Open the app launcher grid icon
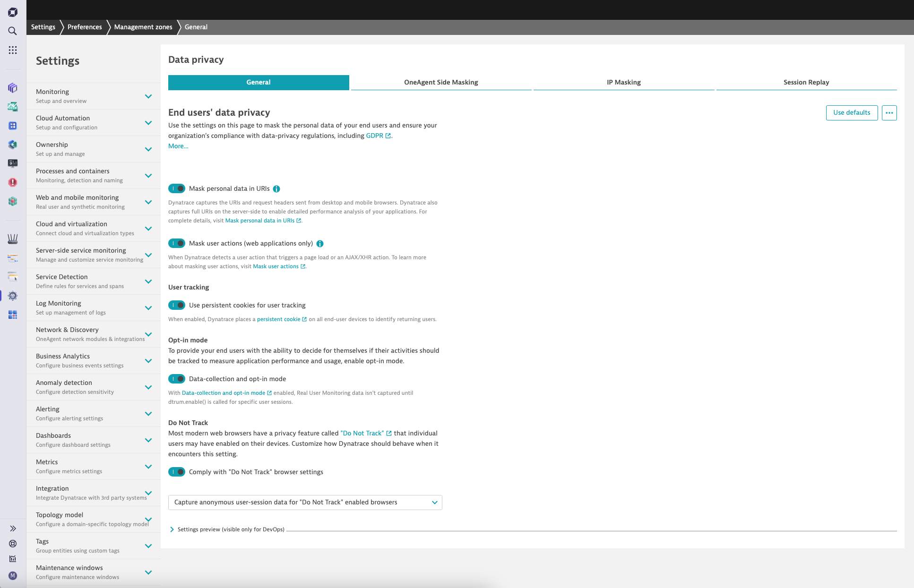The width and height of the screenshot is (914, 588). (13, 50)
